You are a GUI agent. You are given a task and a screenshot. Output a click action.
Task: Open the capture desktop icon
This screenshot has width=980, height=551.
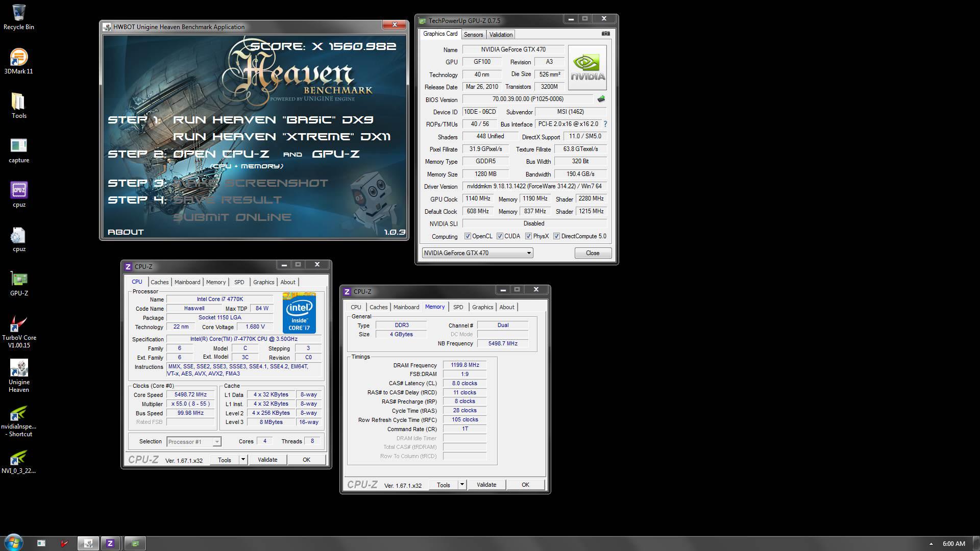point(19,150)
